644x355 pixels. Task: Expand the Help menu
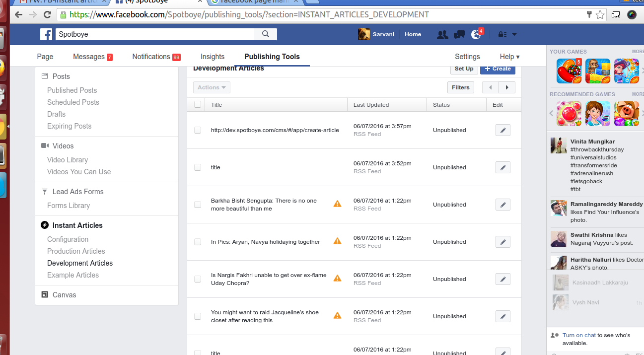coord(509,57)
